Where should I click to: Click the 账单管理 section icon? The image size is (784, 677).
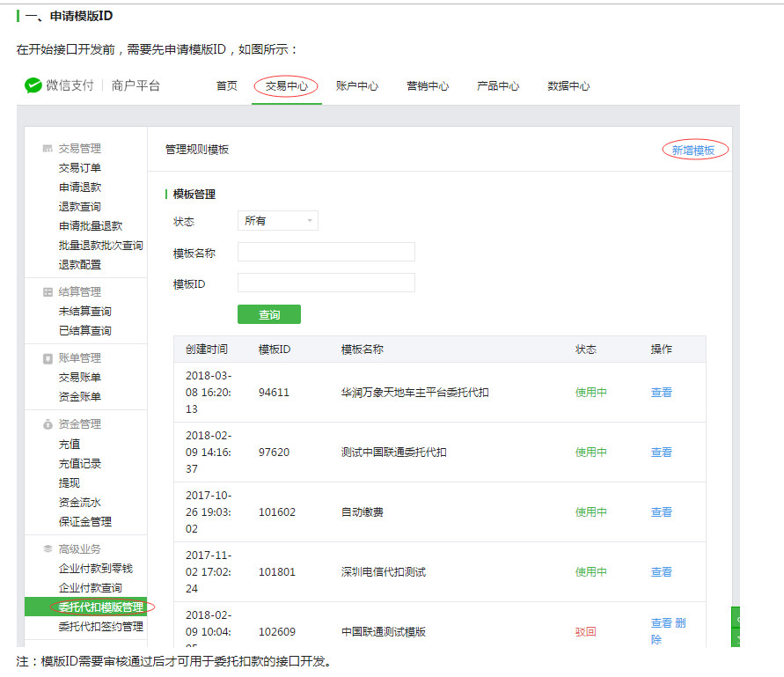48,358
